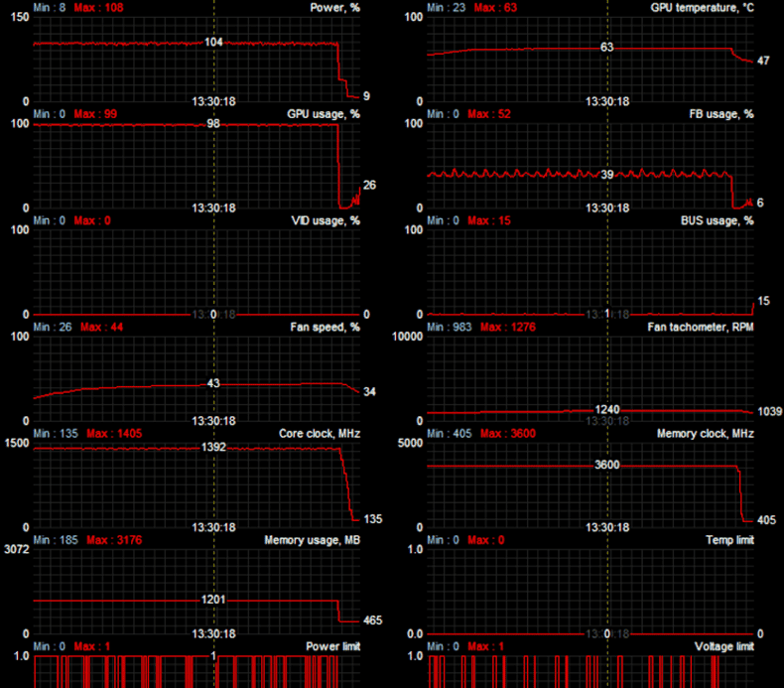Select the FB usage, % graph label
784x688 pixels.
[720, 114]
